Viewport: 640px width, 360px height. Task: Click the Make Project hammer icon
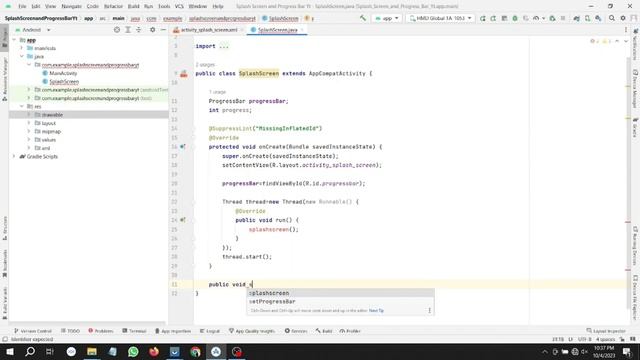tap(362, 18)
